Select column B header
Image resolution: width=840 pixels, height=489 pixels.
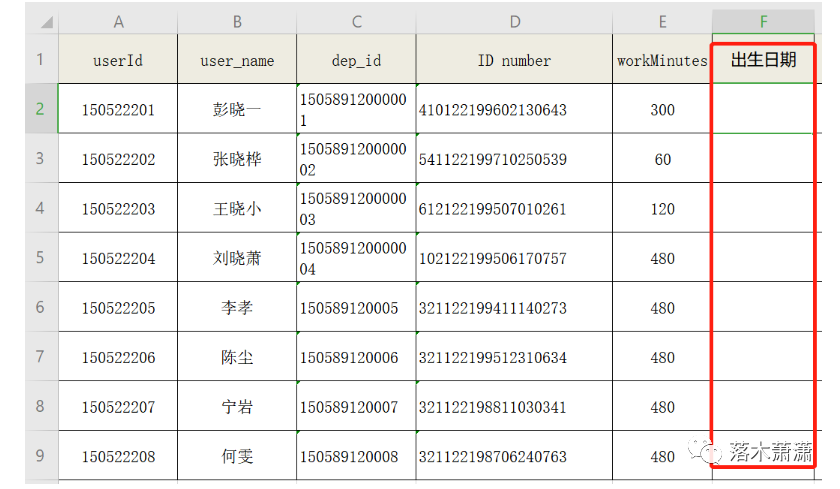(237, 22)
